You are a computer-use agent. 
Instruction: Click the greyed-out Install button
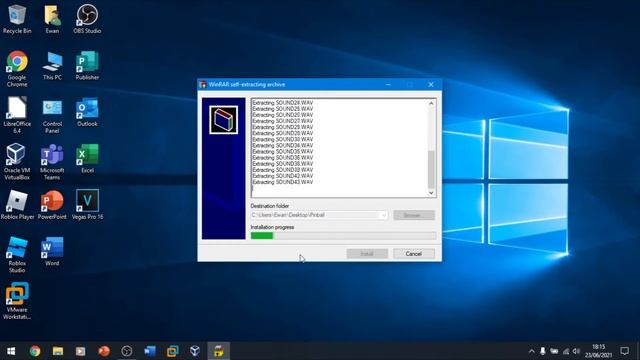[367, 253]
